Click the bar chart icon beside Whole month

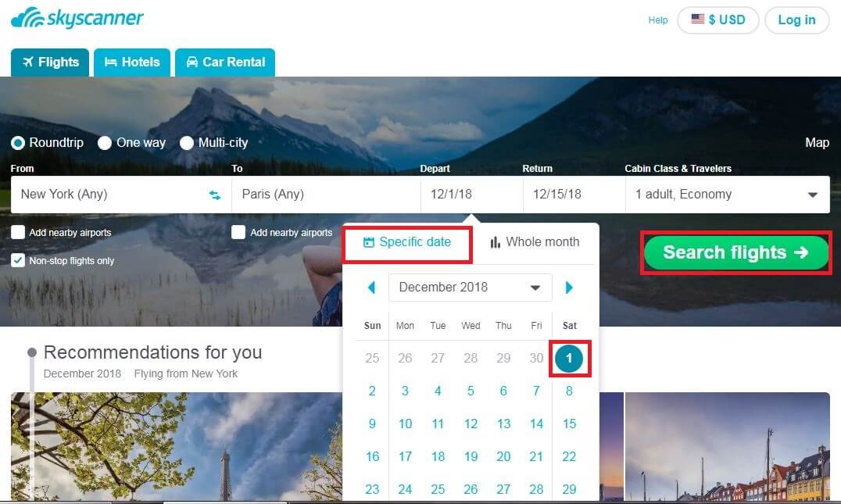tap(495, 242)
